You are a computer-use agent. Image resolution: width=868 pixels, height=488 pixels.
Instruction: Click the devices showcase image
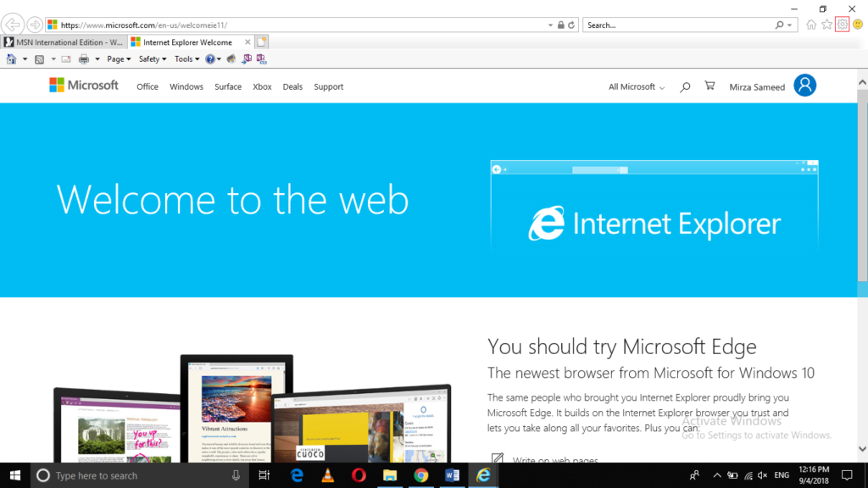(253, 408)
